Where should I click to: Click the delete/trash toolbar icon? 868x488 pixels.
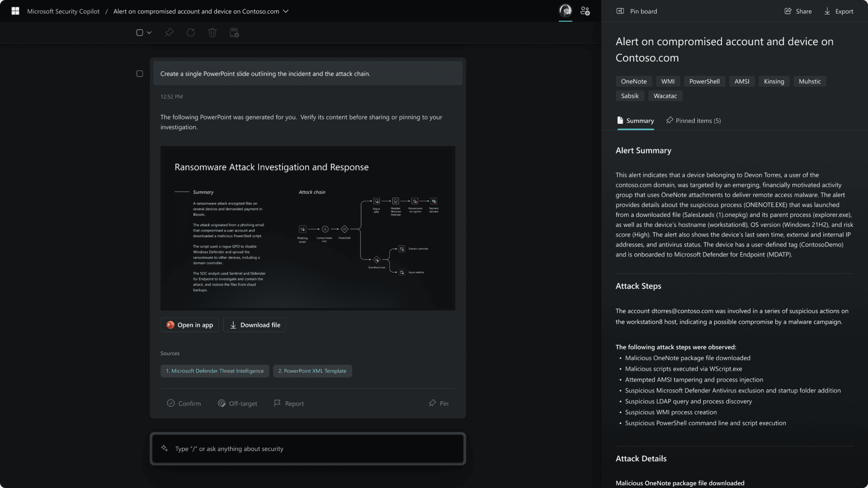tap(212, 32)
